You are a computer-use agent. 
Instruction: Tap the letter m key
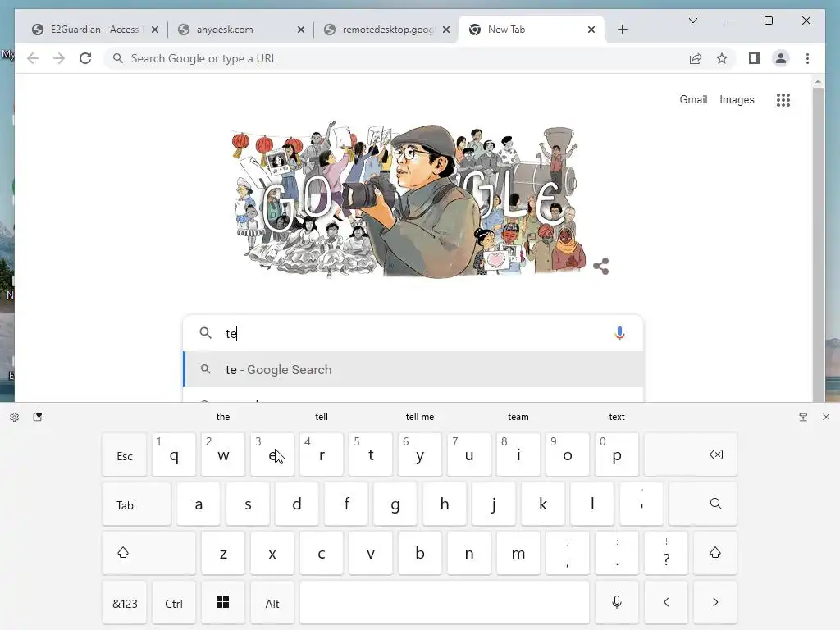[x=518, y=553]
